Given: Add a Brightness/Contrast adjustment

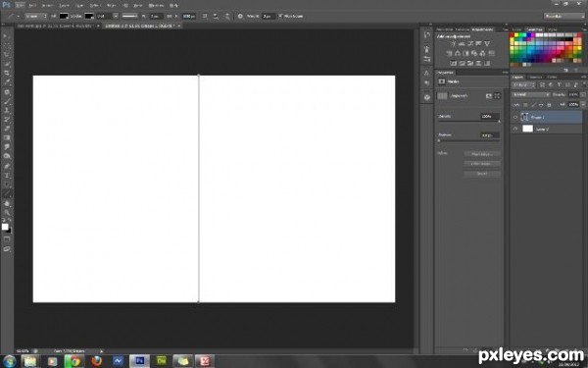Looking at the screenshot, I should (453, 44).
